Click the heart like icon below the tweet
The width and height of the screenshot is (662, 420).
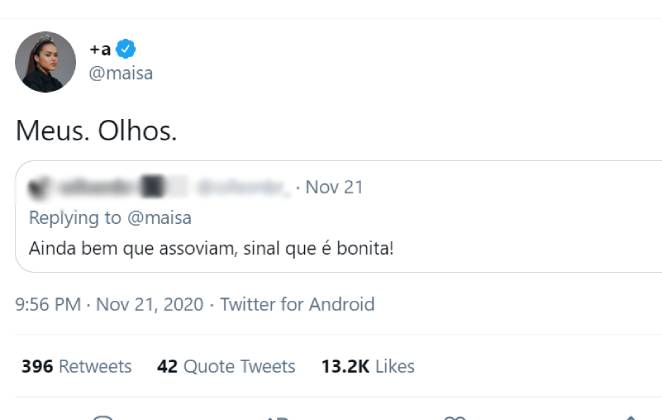pos(454,416)
